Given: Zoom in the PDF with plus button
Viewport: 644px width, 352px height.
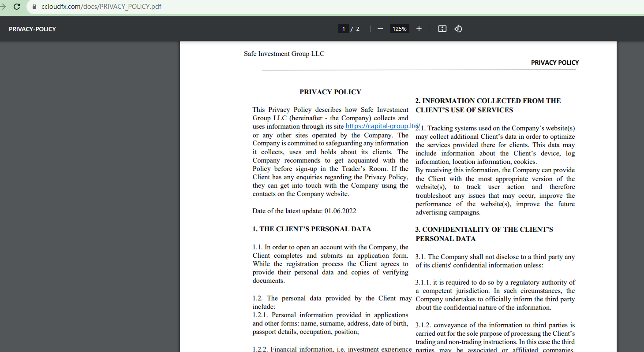Looking at the screenshot, I should pos(419,29).
